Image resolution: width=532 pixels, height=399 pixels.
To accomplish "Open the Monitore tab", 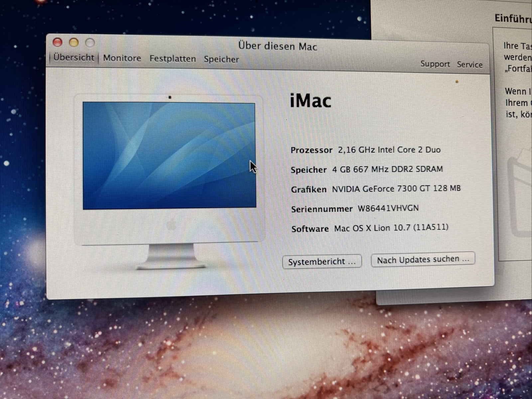I will click(122, 58).
